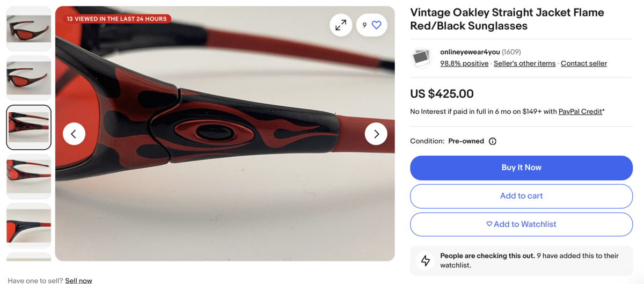Select the fourth sunglasses thumbnail
This screenshot has width=644, height=284.
click(x=29, y=176)
